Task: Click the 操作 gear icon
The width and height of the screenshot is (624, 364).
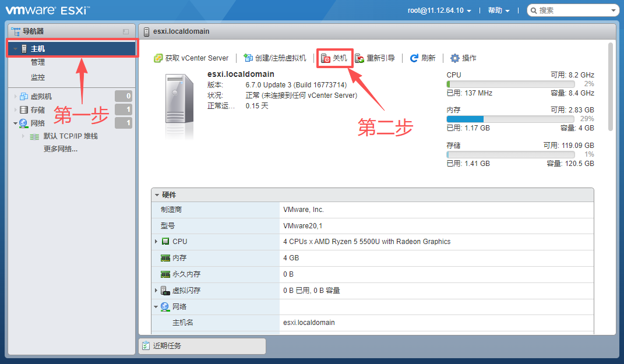Action: click(455, 58)
